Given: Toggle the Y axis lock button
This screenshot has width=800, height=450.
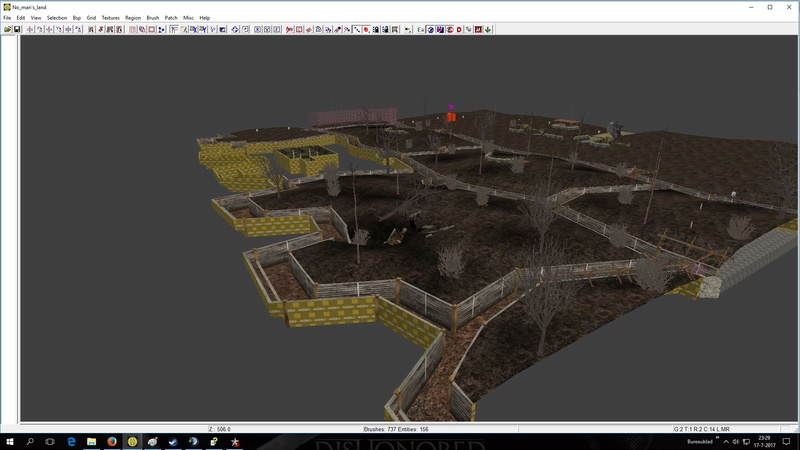Looking at the screenshot, I should tap(267, 29).
